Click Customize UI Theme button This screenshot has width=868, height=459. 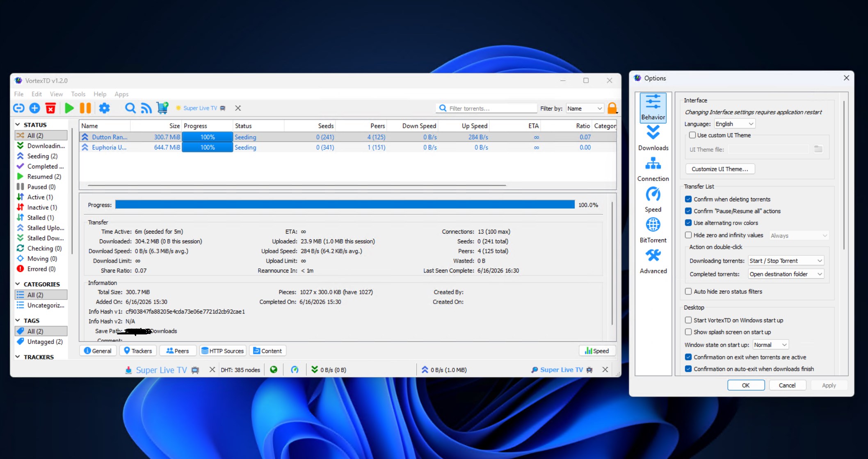tap(720, 169)
